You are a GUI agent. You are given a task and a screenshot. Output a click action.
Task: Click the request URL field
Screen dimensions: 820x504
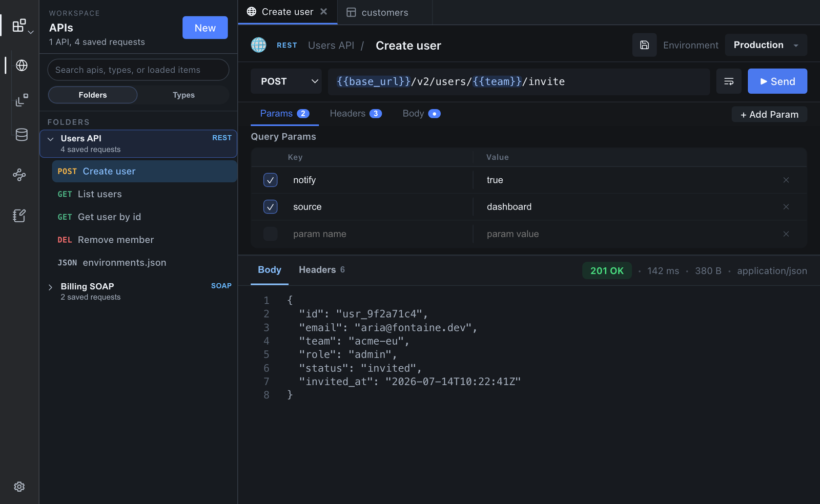coord(519,81)
